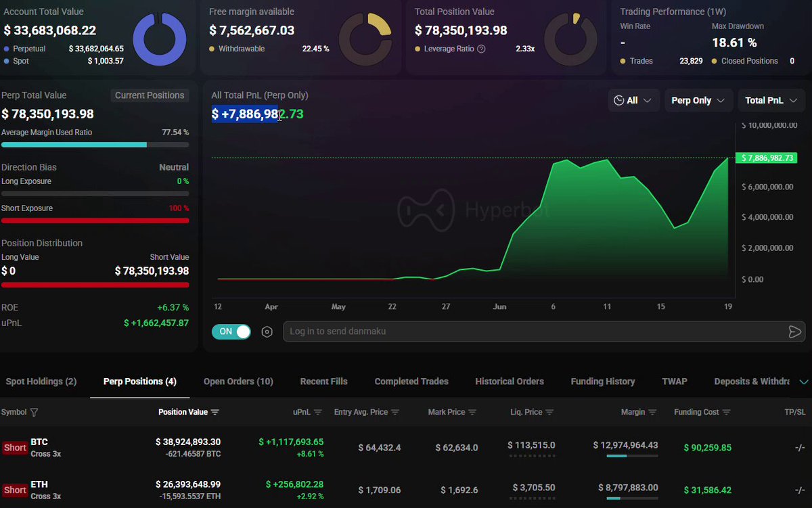Click the Margin column sort icon
Screen dimensions: 812x508
653,412
